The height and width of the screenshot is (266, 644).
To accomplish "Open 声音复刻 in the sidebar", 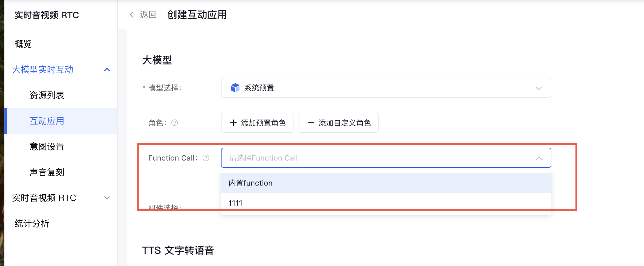I will pyautogui.click(x=47, y=172).
